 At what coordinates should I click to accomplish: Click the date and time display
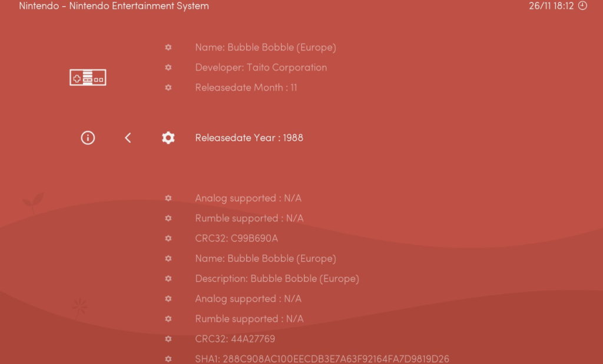551,6
